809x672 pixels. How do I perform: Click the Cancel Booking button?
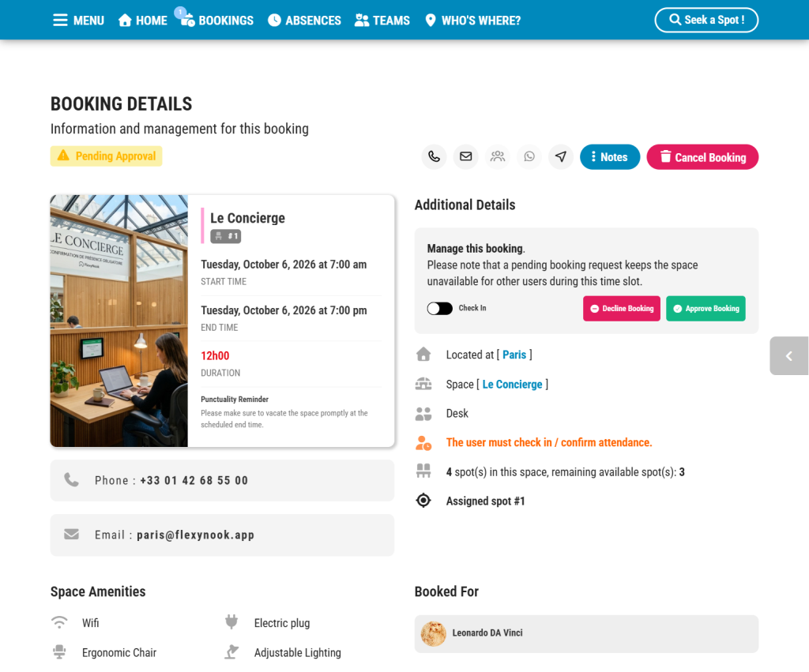[x=702, y=157]
